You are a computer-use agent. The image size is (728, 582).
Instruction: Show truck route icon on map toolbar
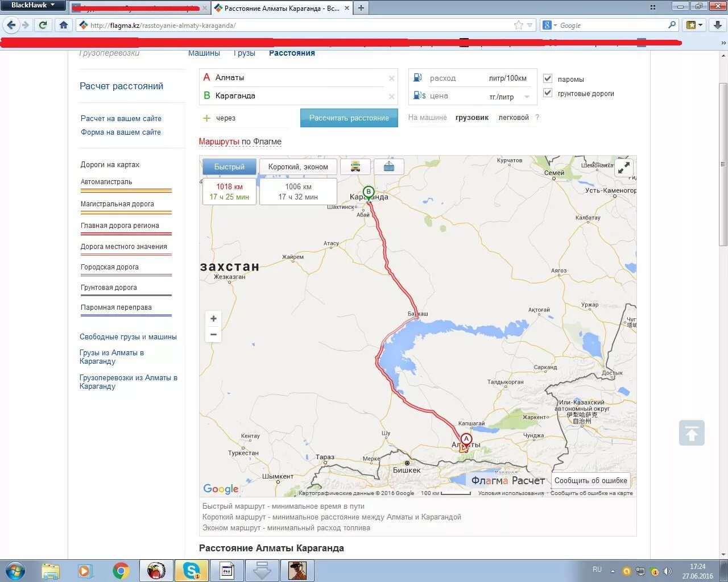tap(355, 167)
